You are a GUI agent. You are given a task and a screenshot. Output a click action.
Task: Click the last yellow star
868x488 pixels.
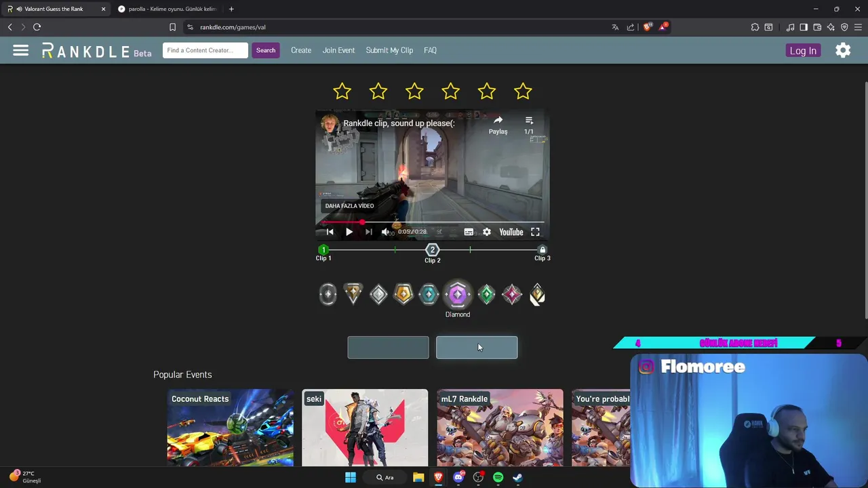[x=523, y=91]
